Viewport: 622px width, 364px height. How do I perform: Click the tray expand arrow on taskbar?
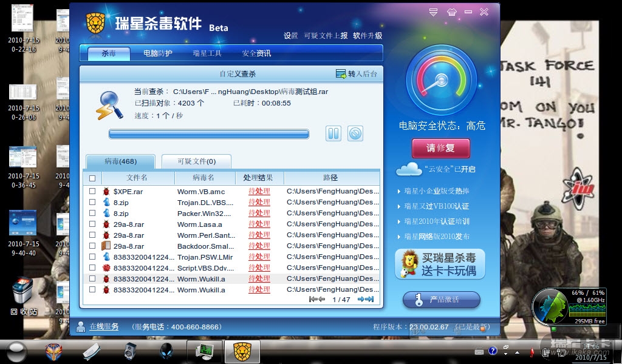coord(517,352)
